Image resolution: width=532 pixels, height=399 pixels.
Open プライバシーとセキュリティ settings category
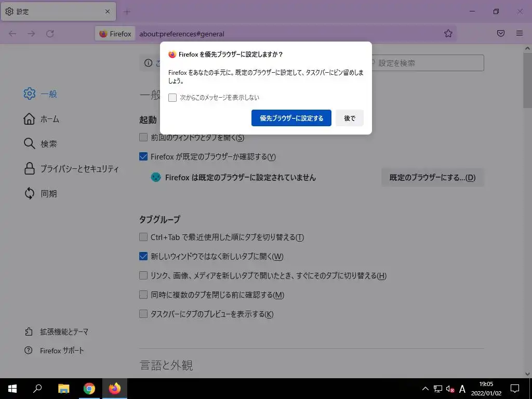(x=71, y=169)
